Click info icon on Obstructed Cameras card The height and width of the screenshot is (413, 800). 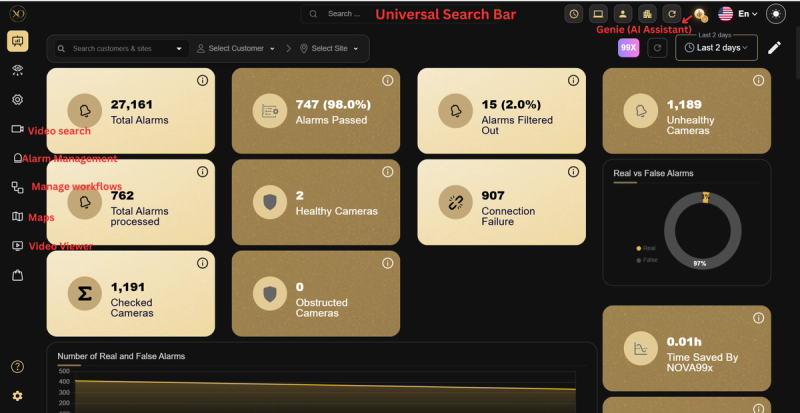tap(388, 263)
